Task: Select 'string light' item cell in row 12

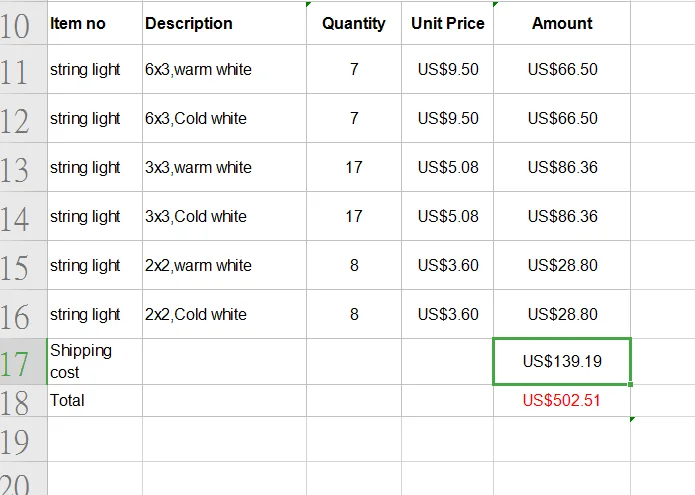Action: [x=95, y=118]
